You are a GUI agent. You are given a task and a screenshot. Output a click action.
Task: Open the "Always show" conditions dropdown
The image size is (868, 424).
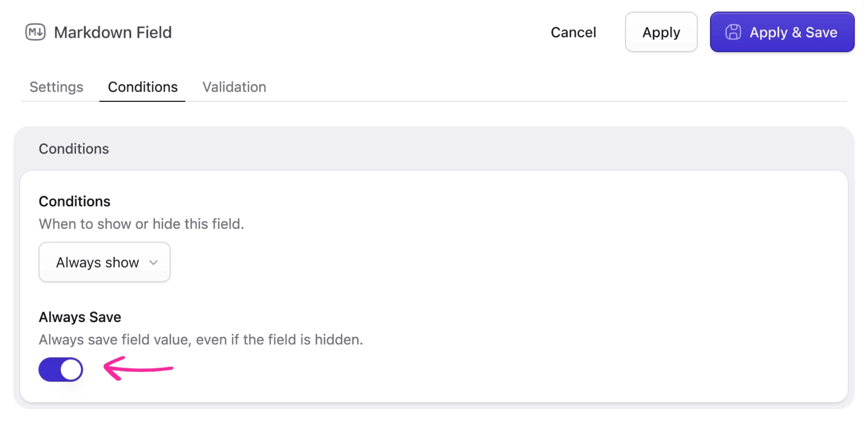104,262
